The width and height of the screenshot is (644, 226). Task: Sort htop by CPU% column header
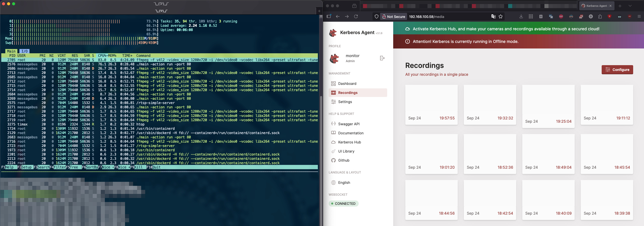point(102,56)
